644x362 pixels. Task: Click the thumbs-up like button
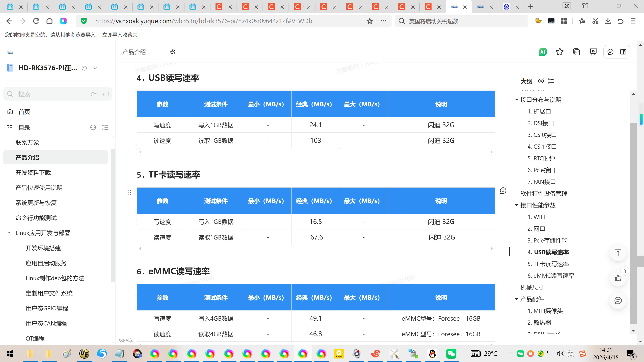pyautogui.click(x=618, y=278)
